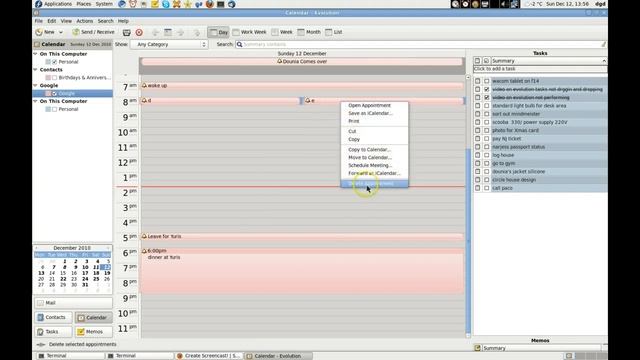Switch to the Tasks component

tap(53, 332)
